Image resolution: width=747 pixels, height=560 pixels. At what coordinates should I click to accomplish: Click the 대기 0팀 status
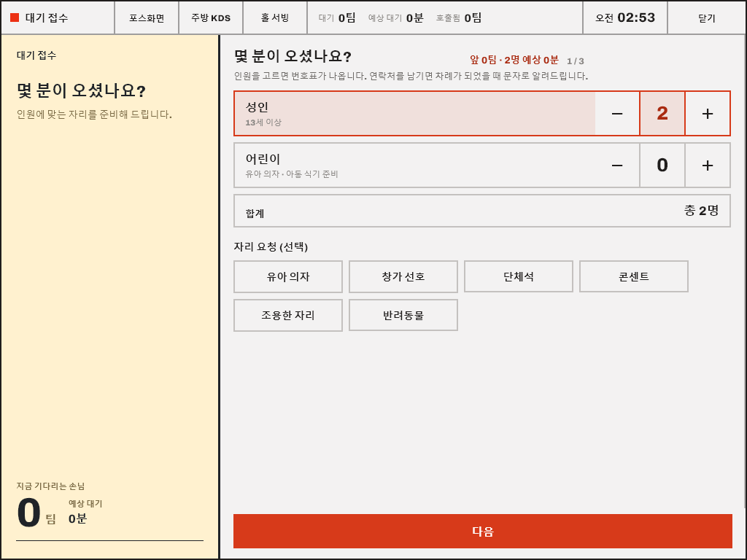tap(337, 18)
